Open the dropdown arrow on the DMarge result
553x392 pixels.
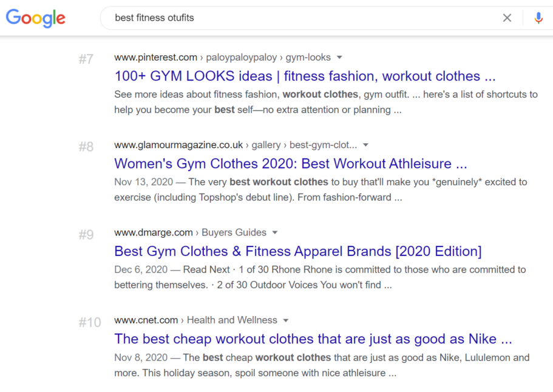coord(274,232)
